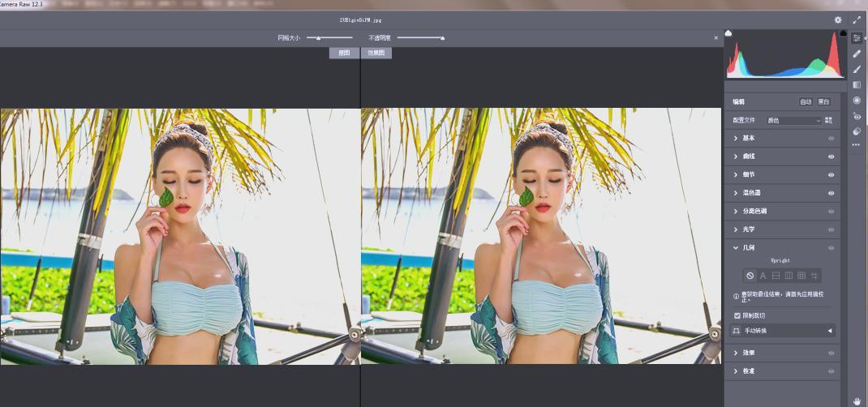The image size is (868, 407).
Task: Toggle full screen mode icon
Action: [857, 20]
